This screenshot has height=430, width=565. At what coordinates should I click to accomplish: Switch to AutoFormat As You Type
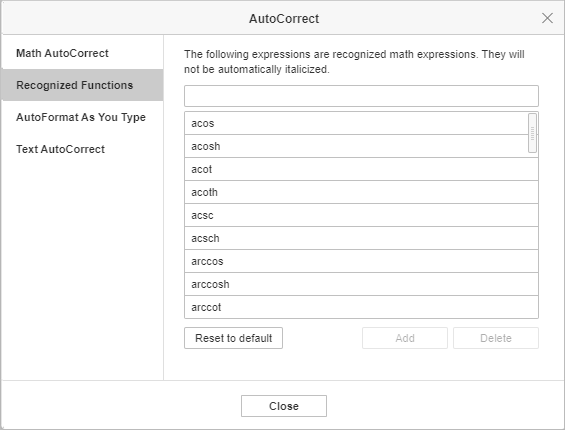(x=82, y=117)
